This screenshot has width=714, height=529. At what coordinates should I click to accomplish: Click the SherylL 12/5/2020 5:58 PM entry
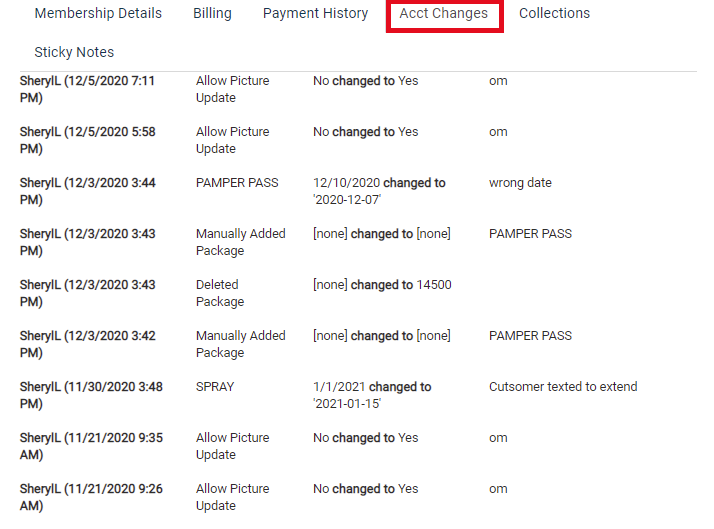pyautogui.click(x=87, y=140)
